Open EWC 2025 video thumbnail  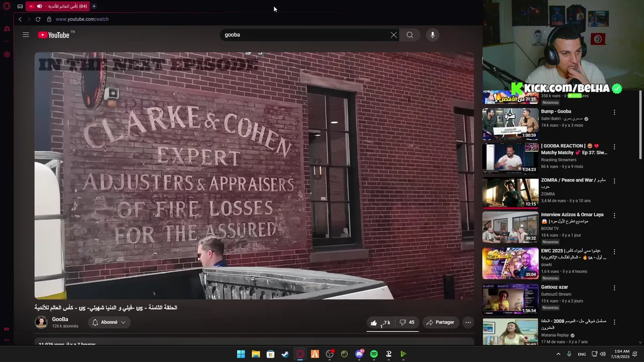[x=510, y=263]
